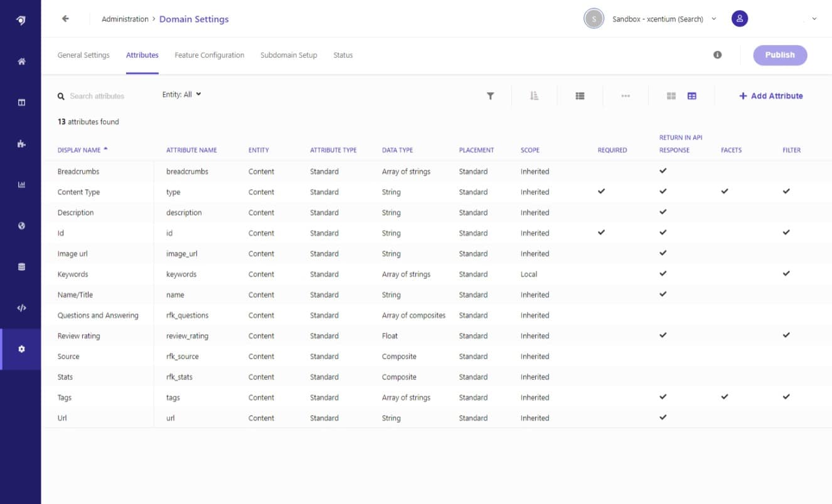
Task: Go back using the left arrow
Action: [65, 19]
